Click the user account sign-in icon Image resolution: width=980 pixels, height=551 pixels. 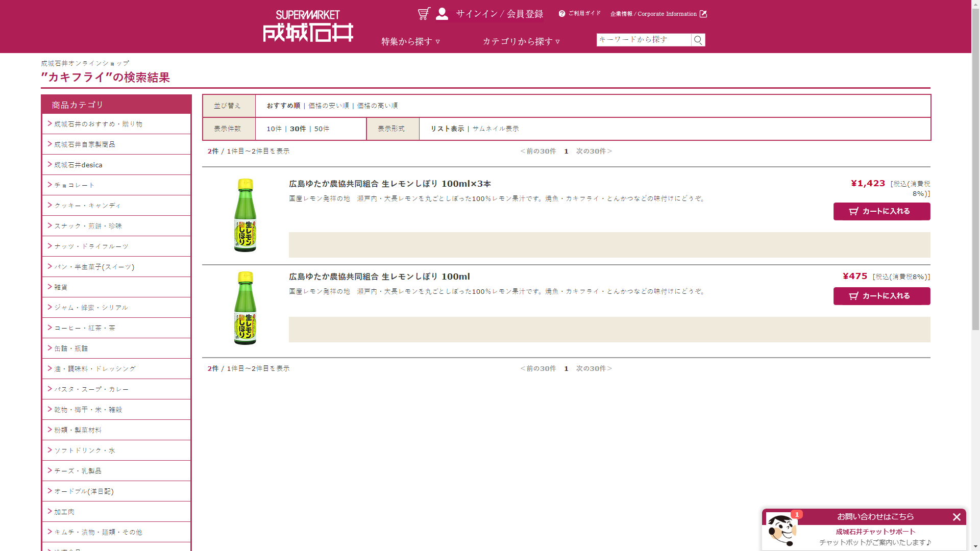(442, 14)
